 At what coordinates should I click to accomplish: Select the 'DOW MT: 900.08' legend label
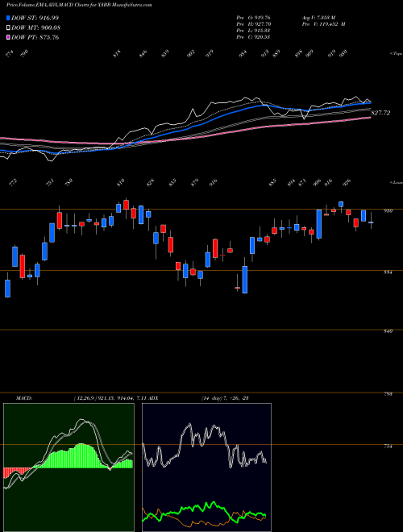point(35,28)
